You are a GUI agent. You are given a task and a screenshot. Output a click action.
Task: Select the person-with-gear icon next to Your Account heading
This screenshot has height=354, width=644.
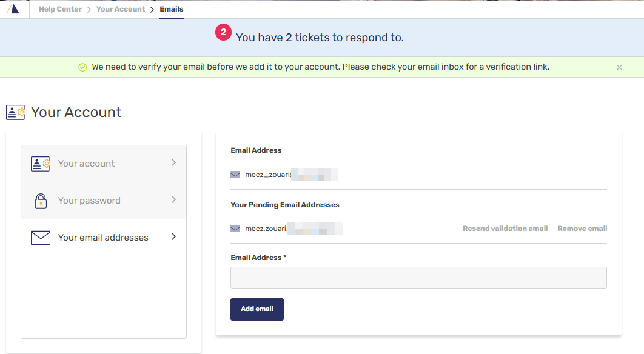pos(16,112)
